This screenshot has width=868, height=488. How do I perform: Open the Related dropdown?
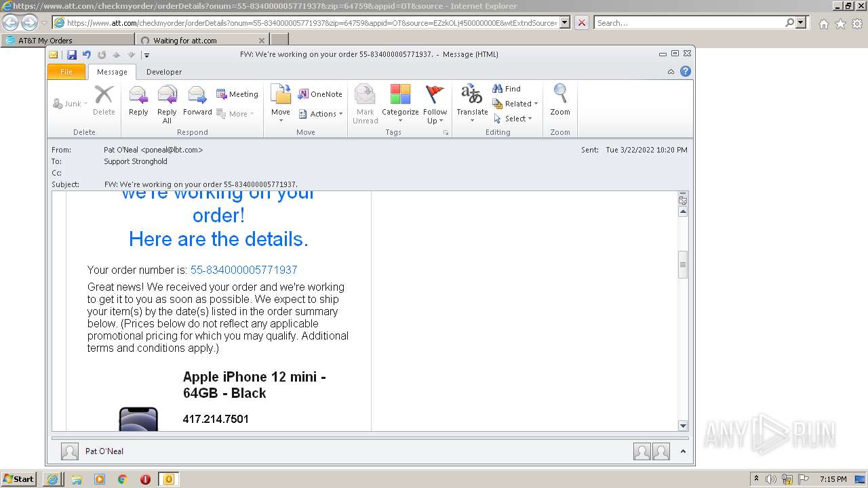(515, 104)
